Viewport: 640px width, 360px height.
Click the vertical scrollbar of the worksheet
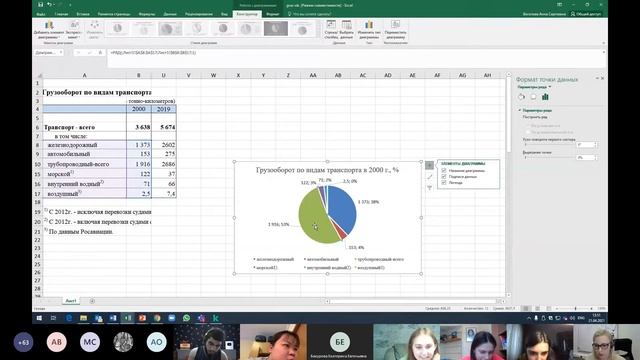[509, 185]
